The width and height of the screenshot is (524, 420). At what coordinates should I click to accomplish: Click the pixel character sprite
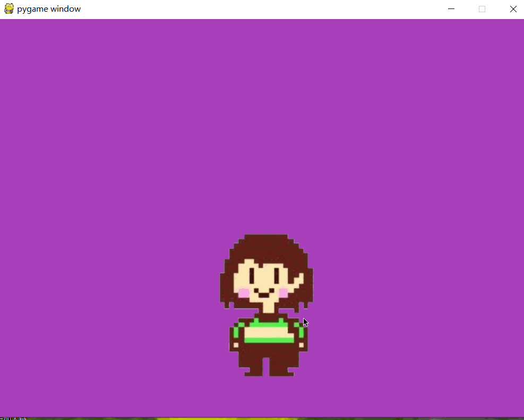click(x=267, y=305)
